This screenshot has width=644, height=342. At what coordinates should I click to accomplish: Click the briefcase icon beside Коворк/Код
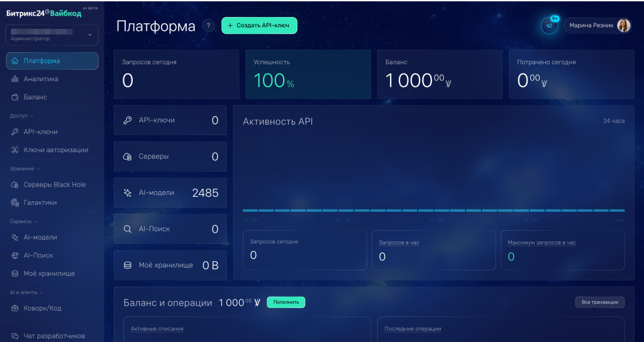tap(15, 308)
